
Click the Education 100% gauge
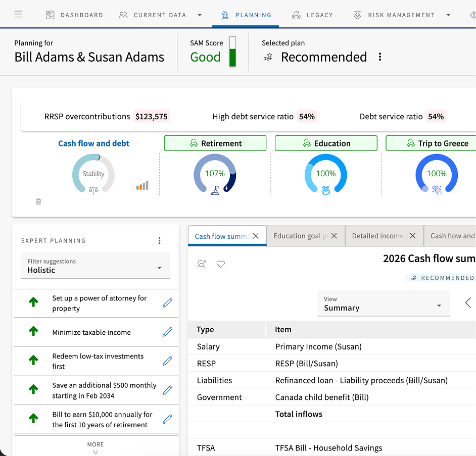pos(326,173)
